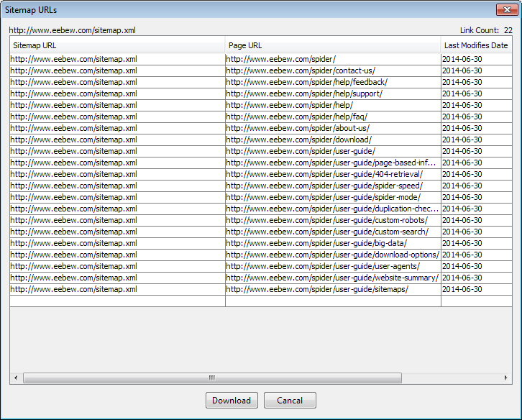Click the date cell in the help/faq row
Viewport: 522px width, 420px height.
477,117
